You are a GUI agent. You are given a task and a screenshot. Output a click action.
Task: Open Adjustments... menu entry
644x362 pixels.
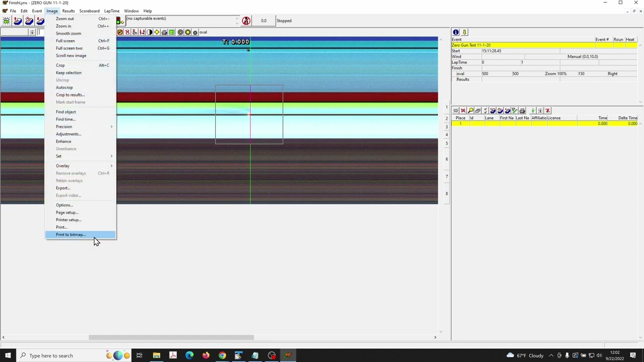coord(80,134)
